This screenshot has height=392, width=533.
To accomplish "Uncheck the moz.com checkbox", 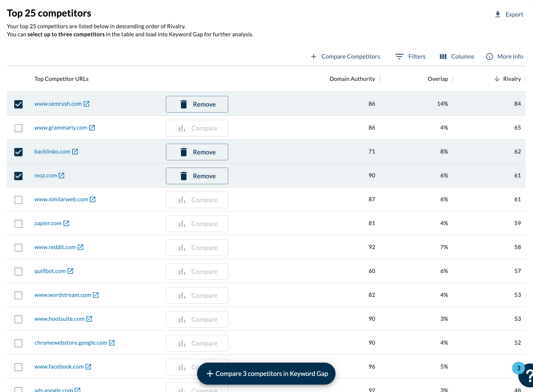I will (18, 176).
